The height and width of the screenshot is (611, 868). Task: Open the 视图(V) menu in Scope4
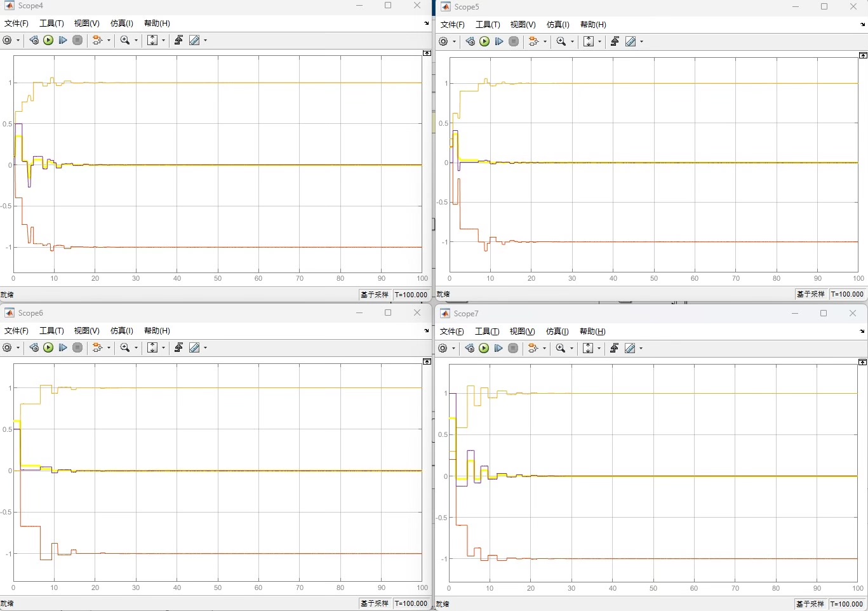(86, 23)
